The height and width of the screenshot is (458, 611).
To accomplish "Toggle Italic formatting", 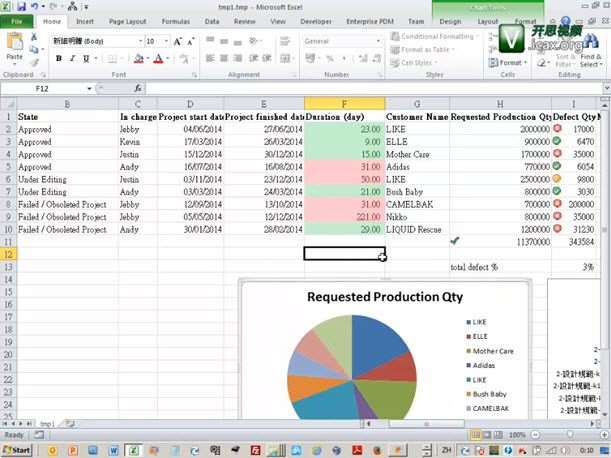I will pyautogui.click(x=73, y=59).
